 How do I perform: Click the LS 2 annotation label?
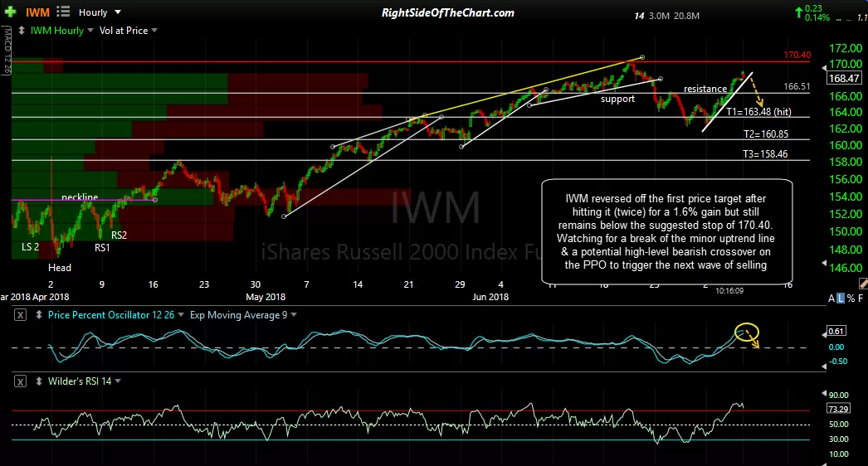point(30,247)
